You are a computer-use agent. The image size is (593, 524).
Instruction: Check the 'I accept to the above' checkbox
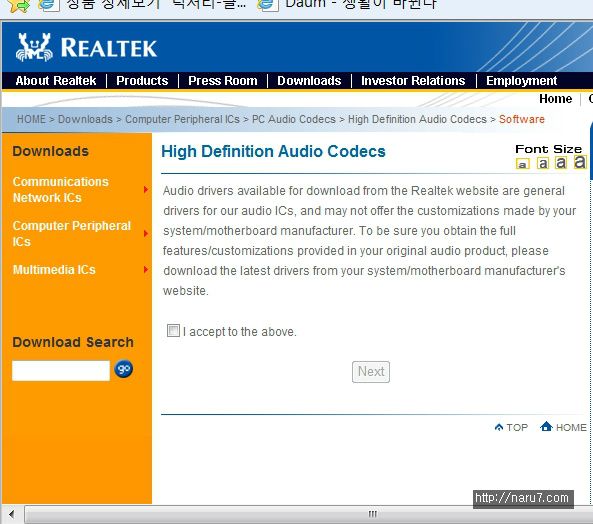(x=173, y=330)
